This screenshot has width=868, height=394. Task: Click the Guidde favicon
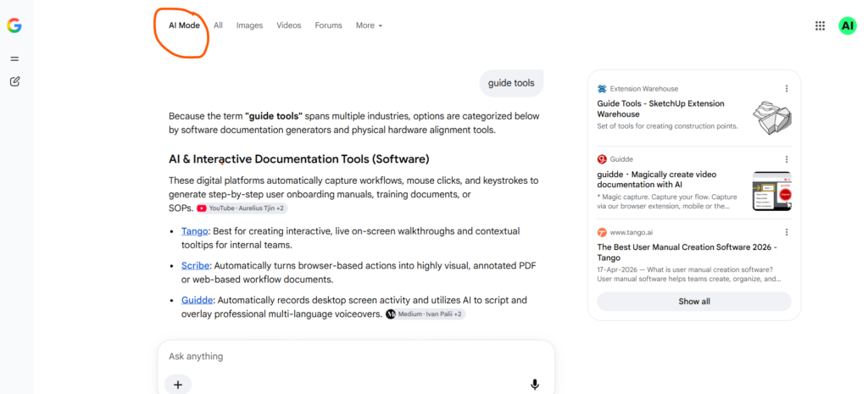[602, 159]
